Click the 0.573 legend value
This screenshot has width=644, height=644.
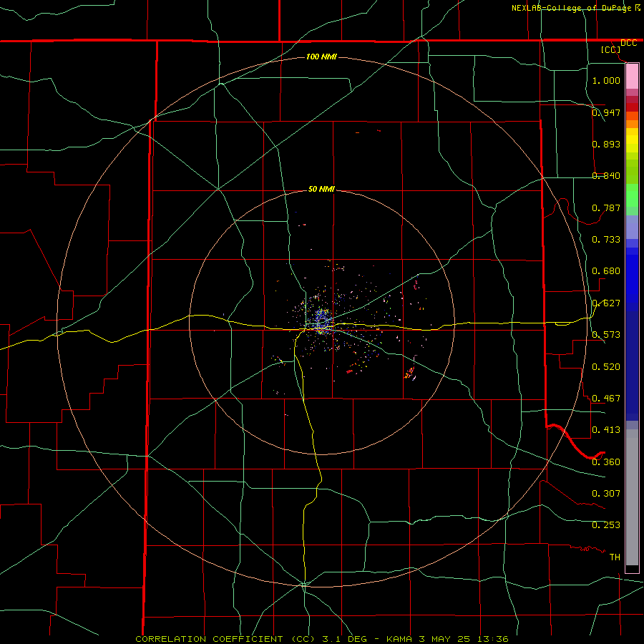pos(606,335)
